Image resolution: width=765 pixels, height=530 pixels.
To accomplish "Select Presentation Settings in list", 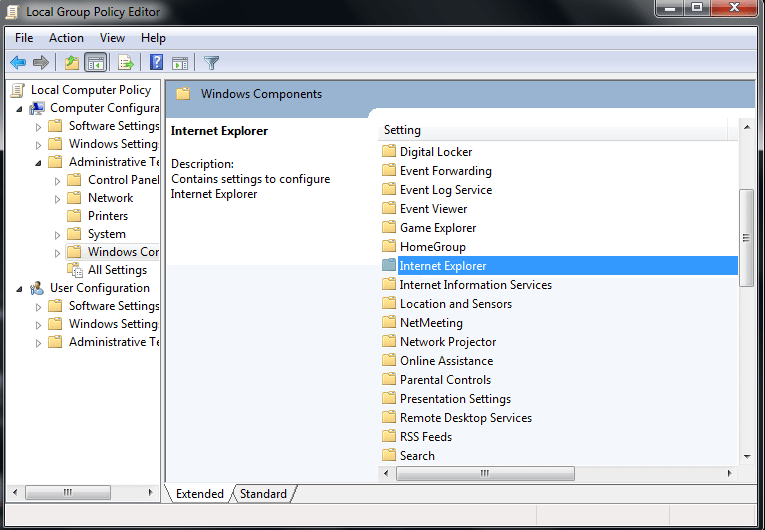I will 455,399.
